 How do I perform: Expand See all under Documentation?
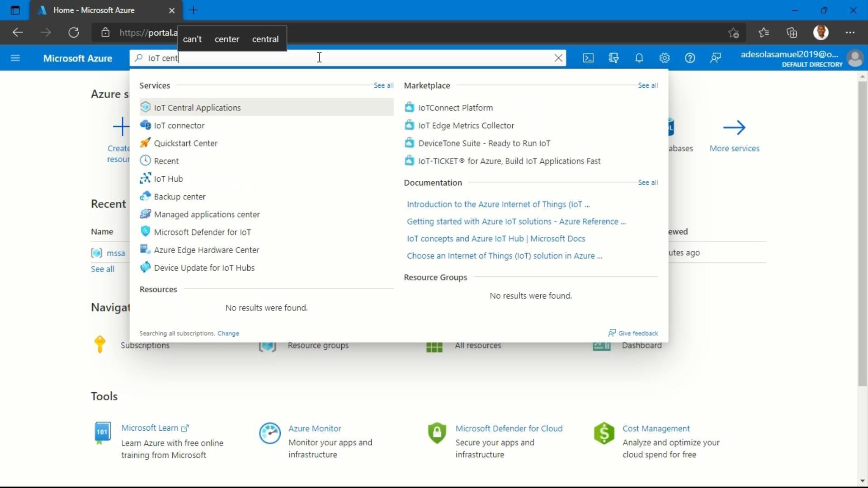point(647,183)
